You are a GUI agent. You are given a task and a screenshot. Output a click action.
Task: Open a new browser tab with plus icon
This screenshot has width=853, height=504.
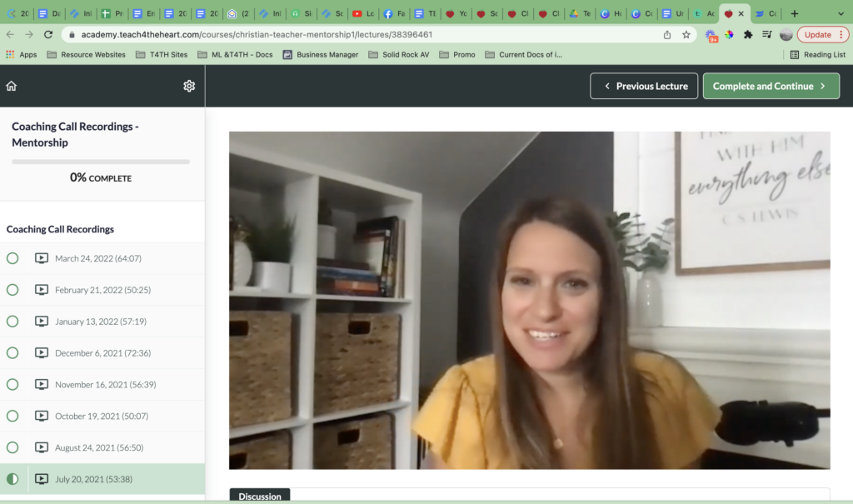pos(794,13)
